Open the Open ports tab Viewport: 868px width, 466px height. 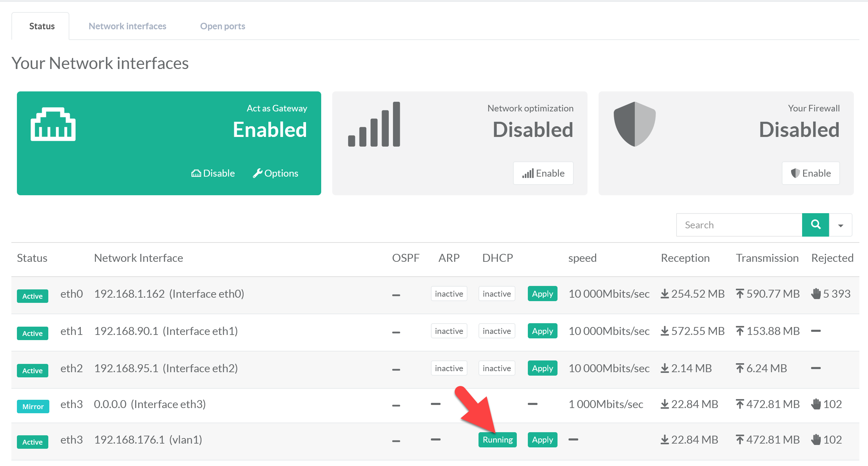223,26
